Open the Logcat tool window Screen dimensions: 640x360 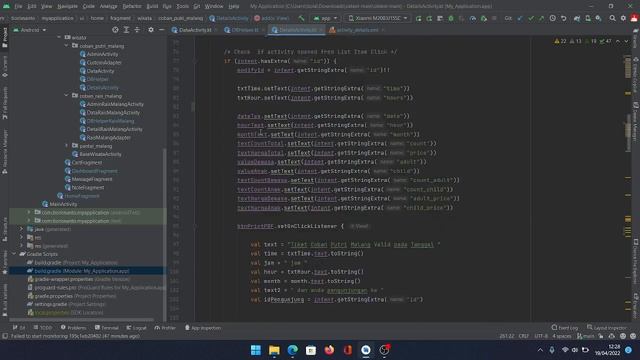(x=136, y=328)
